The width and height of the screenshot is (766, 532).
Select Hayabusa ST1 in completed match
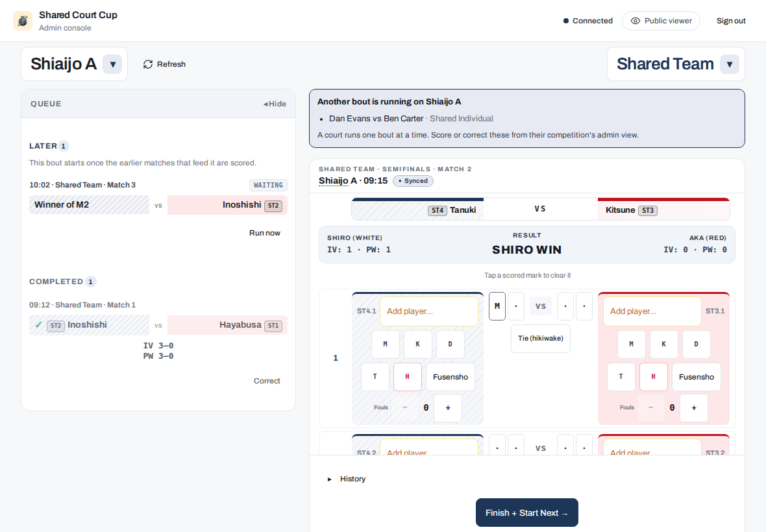click(227, 325)
